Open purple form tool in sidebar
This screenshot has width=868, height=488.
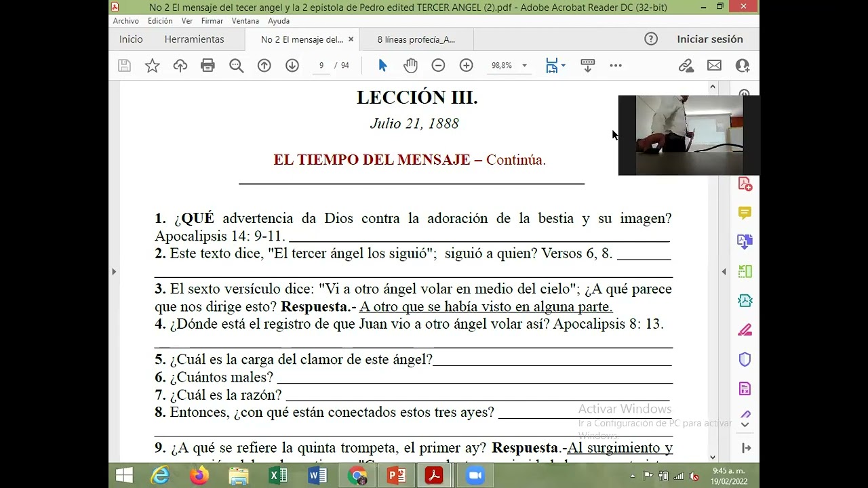[x=745, y=389]
